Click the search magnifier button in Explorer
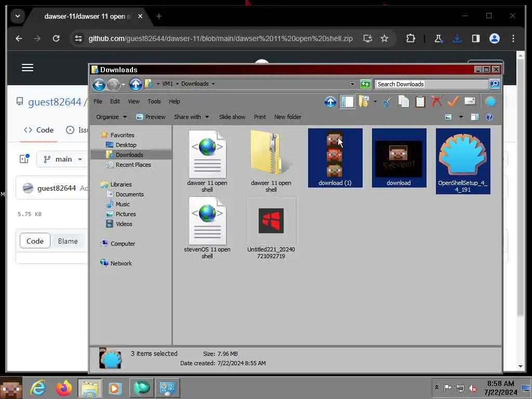532x399 pixels. [x=495, y=84]
